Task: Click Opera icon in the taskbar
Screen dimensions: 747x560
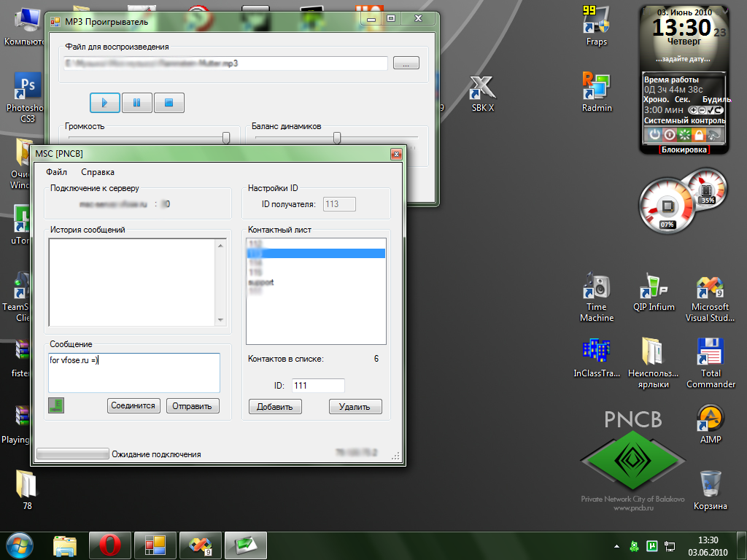Action: pos(110,545)
